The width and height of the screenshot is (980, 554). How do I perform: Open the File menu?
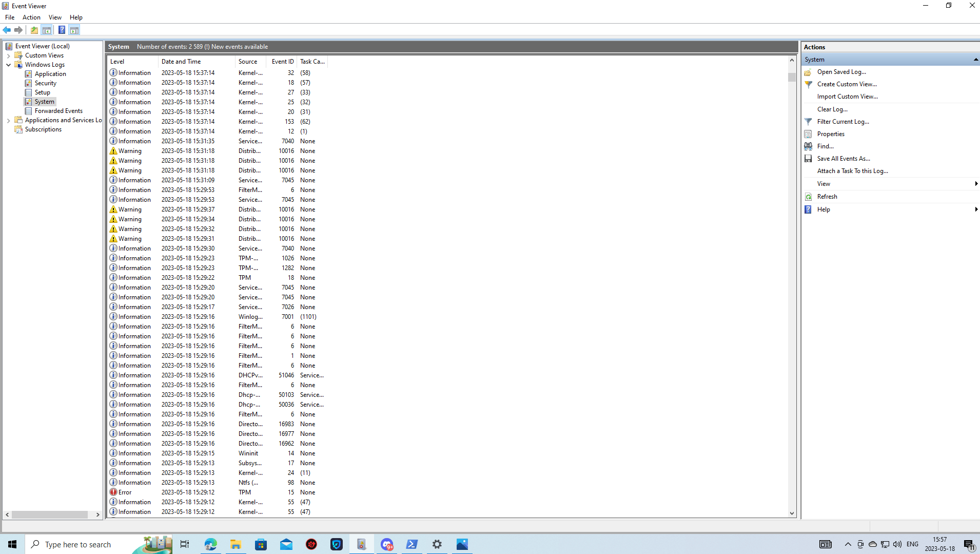tap(10, 17)
